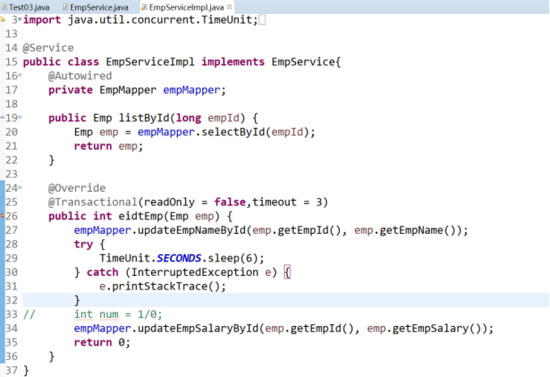Switch to the Test03.java editor tab
The width and height of the screenshot is (550, 377).
pyautogui.click(x=25, y=7)
